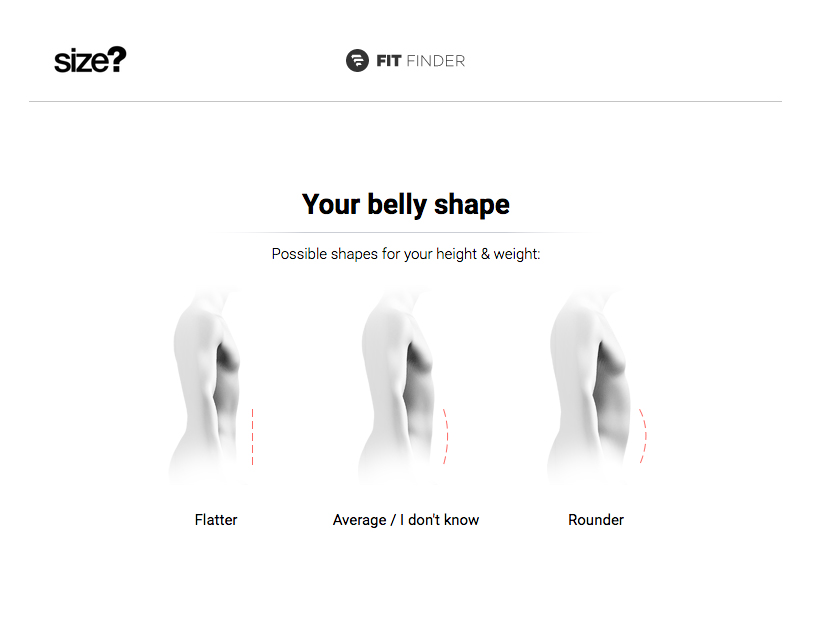Screen dimensions: 813x641
Task: Click red dashed curve on Average figure
Action: tap(445, 436)
